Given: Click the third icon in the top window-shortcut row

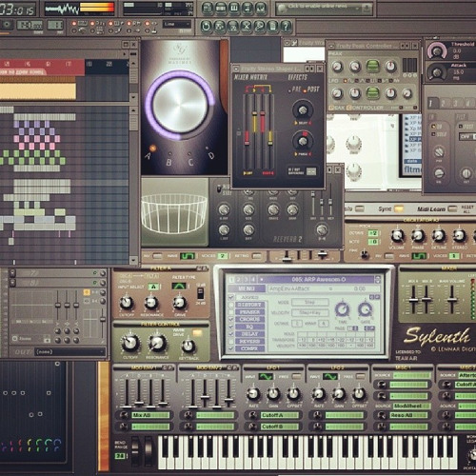Looking at the screenshot, I should 234,9.
